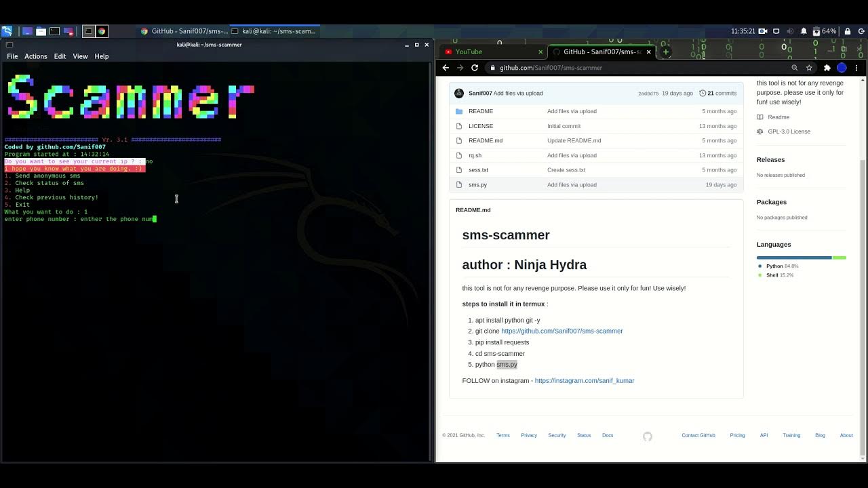The width and height of the screenshot is (868, 488).
Task: Click the GitHub footer logo icon
Action: [648, 436]
